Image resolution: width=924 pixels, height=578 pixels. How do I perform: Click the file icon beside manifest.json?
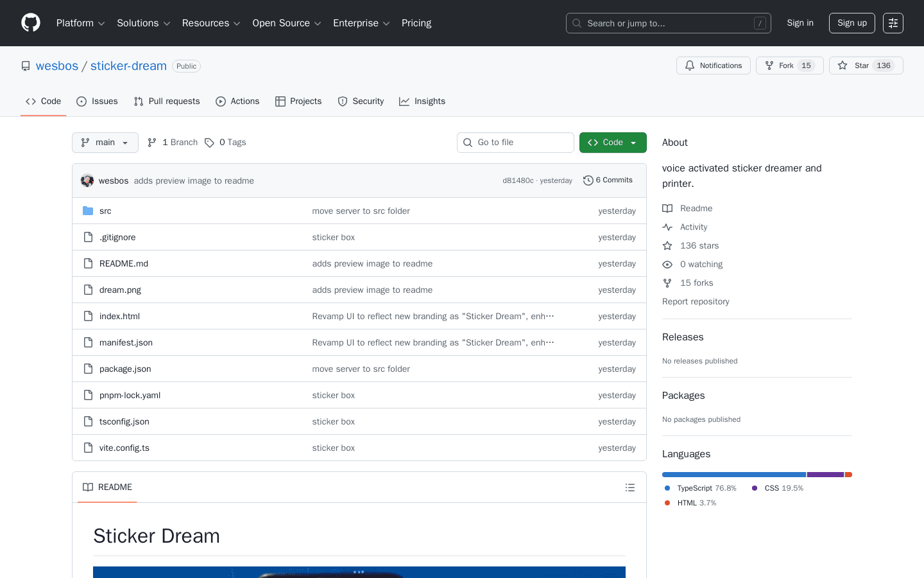pos(88,342)
